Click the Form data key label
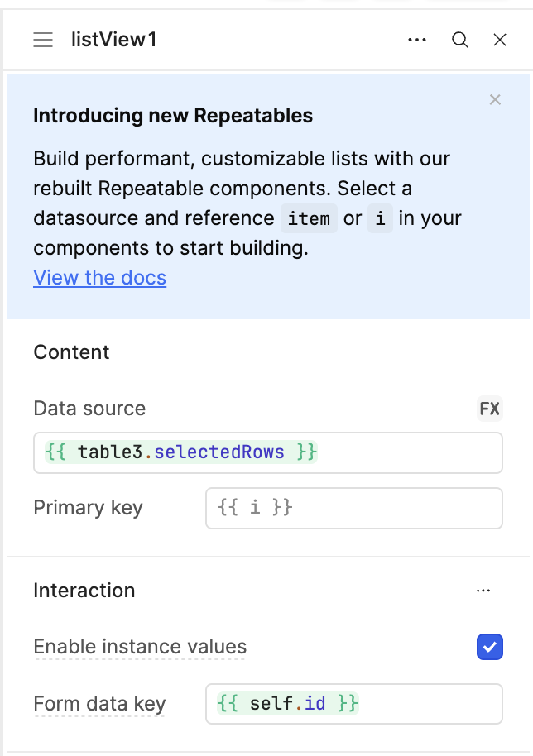This screenshot has height=756, width=533. click(x=99, y=704)
